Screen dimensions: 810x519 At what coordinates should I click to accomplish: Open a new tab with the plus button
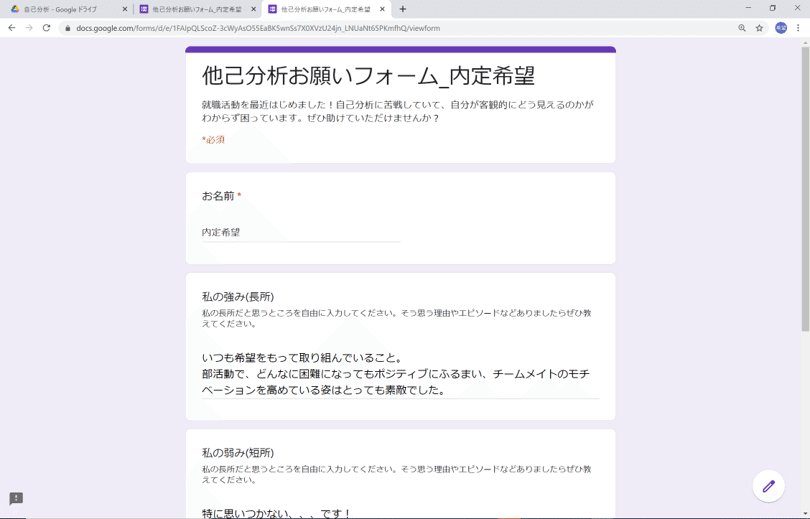coord(403,9)
